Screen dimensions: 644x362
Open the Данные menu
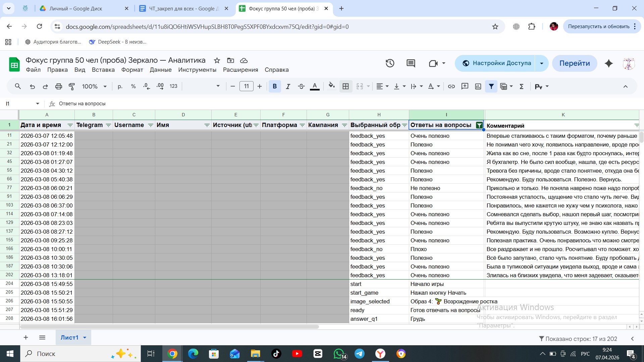[161, 70]
